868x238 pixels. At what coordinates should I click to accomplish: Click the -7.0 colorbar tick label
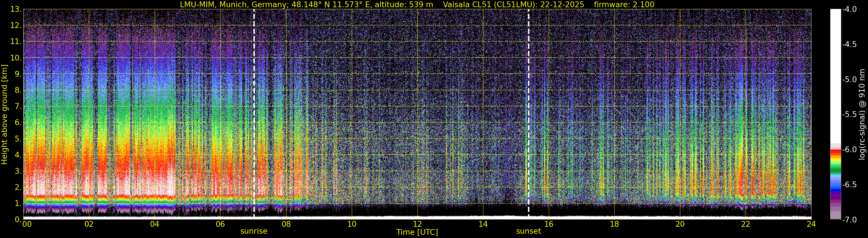(849, 220)
